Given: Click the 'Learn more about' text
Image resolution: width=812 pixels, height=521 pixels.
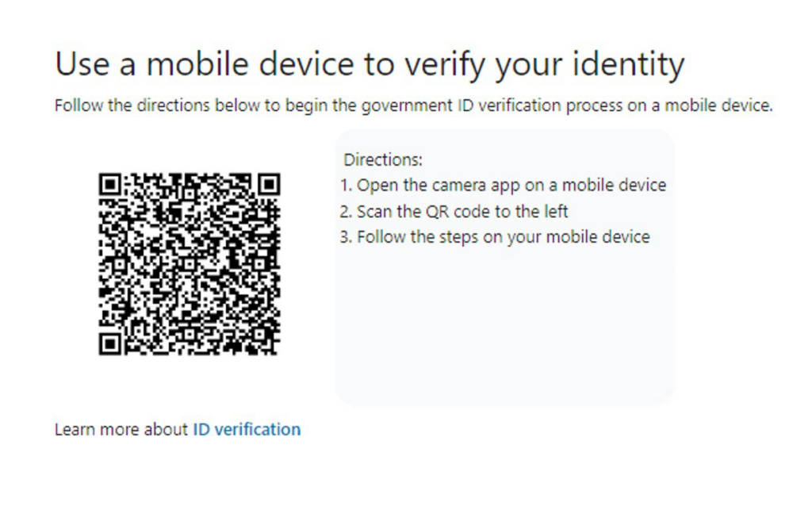Looking at the screenshot, I should [121, 429].
